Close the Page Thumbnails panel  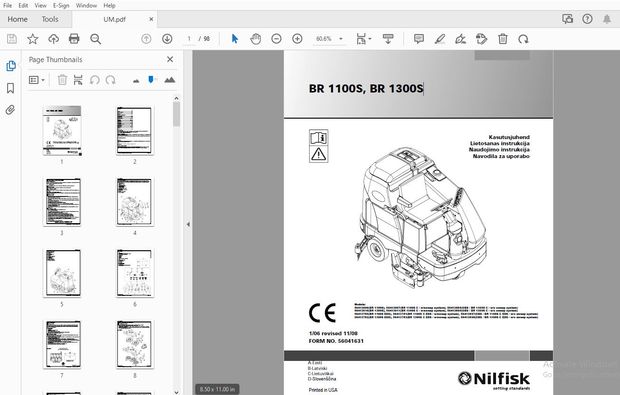(170, 59)
